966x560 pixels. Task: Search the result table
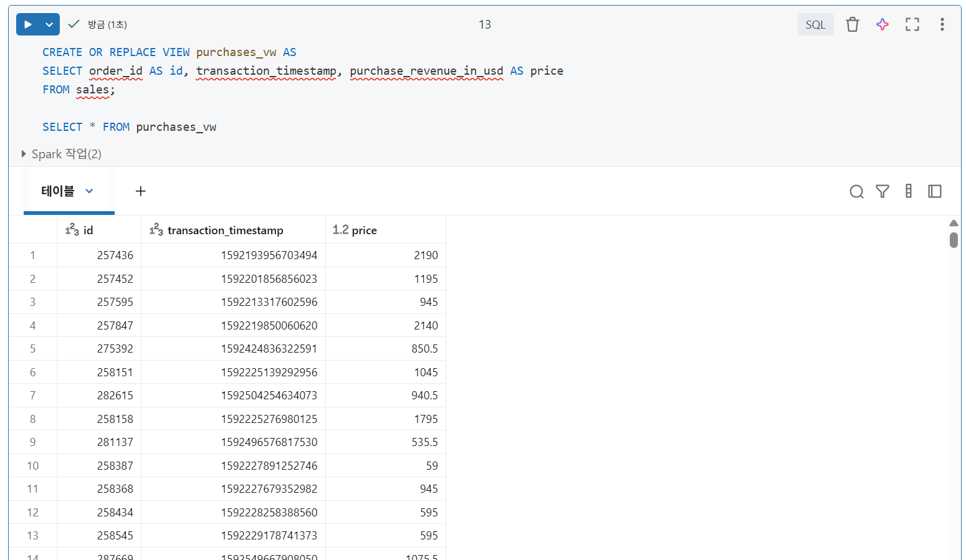tap(856, 191)
